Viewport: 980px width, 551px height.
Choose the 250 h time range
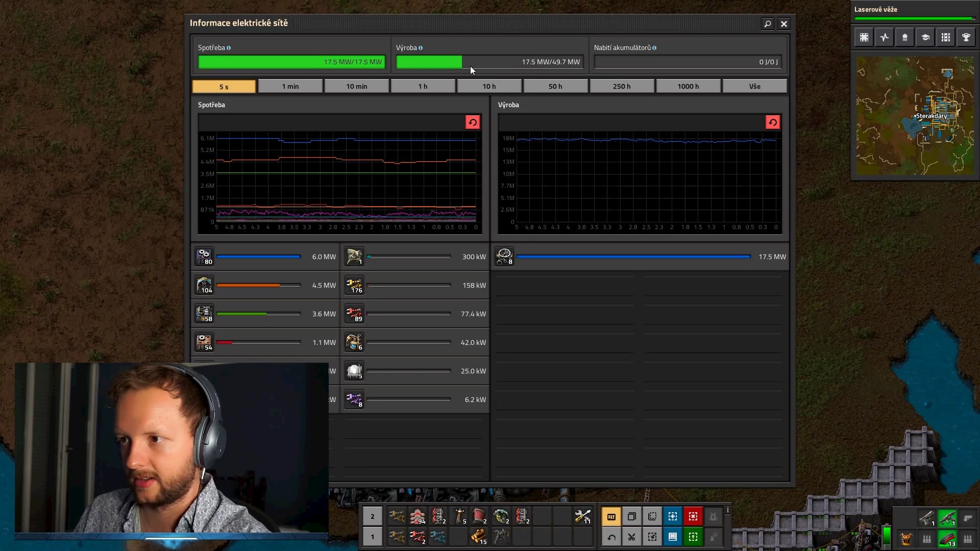point(622,86)
